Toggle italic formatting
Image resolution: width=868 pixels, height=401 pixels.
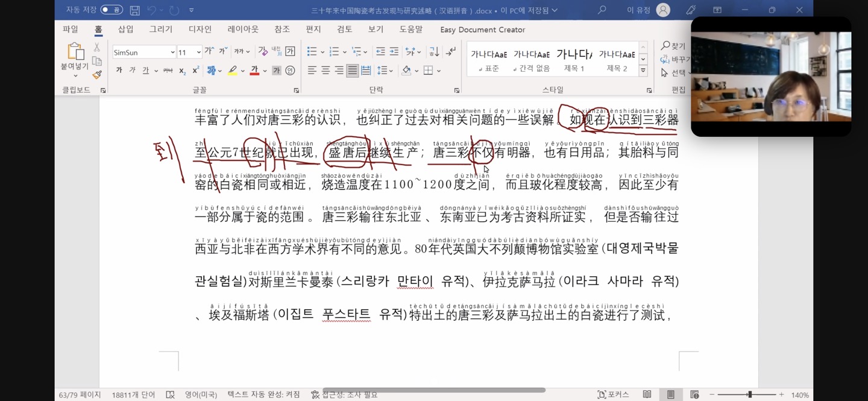tap(132, 71)
